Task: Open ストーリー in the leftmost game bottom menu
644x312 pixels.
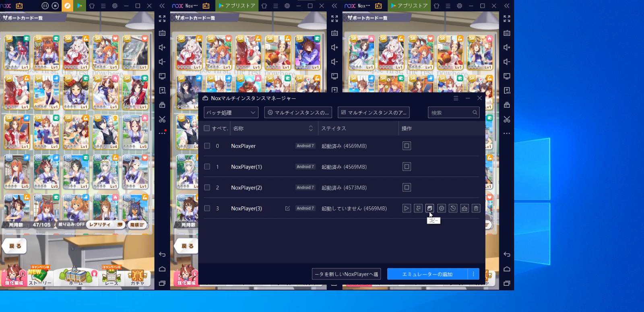Action: click(x=40, y=276)
